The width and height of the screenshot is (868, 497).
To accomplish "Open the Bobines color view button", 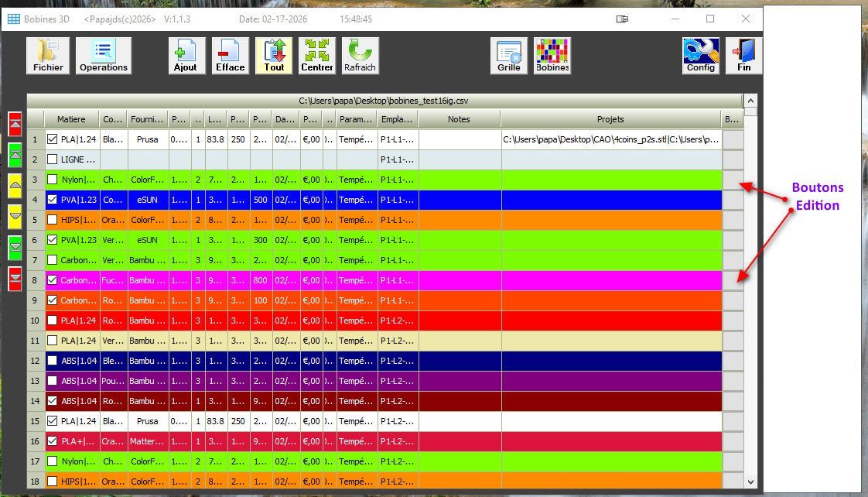I will point(552,56).
